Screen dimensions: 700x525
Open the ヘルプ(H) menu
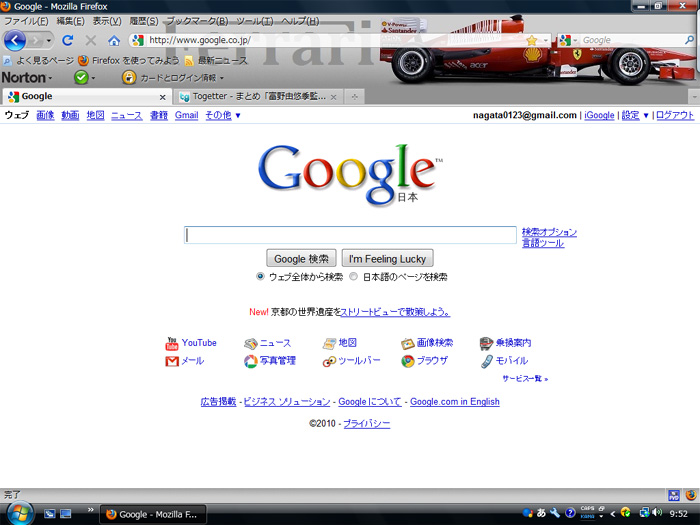tap(300, 21)
